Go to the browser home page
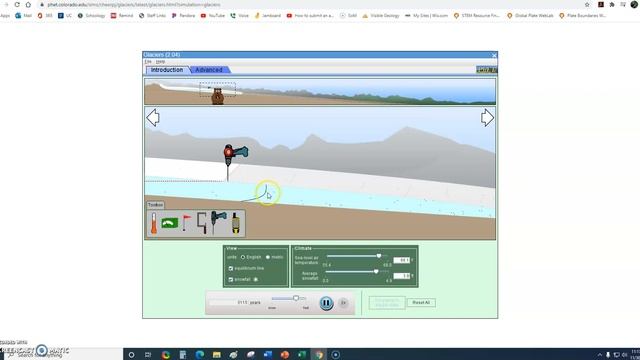The height and width of the screenshot is (360, 640). pyautogui.click(x=28, y=4)
